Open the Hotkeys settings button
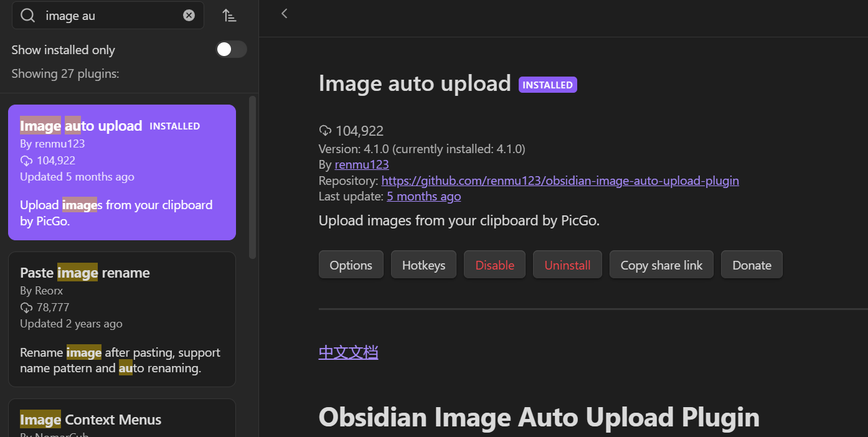This screenshot has width=868, height=437. pyautogui.click(x=423, y=265)
